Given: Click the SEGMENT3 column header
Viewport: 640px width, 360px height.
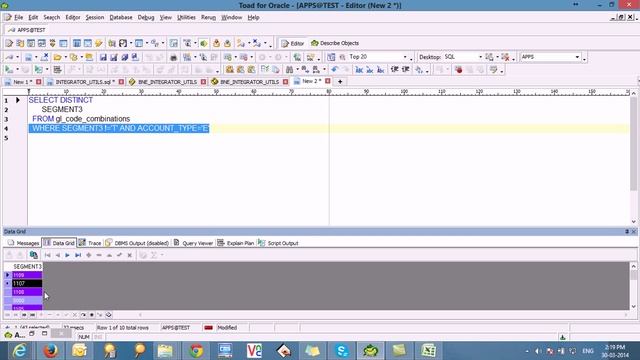Looking at the screenshot, I should (27, 267).
